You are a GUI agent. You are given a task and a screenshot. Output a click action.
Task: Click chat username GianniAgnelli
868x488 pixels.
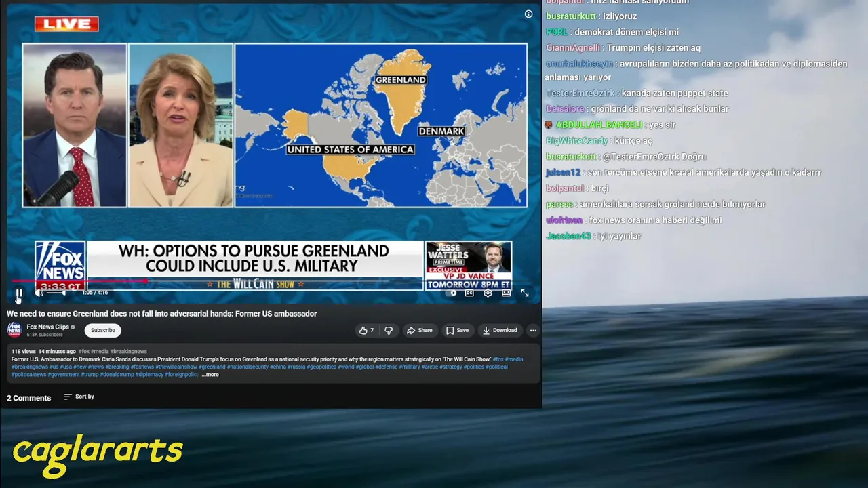point(573,48)
